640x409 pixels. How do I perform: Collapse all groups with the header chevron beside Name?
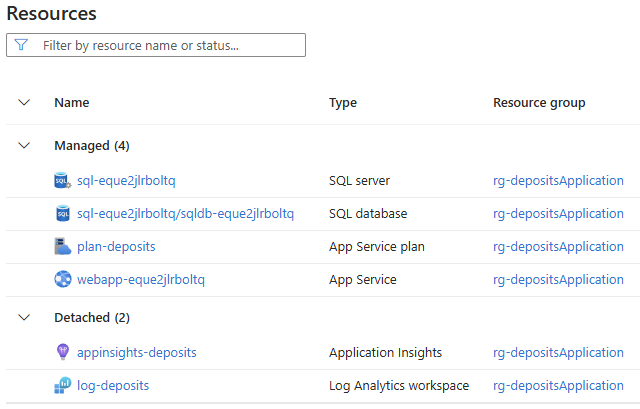24,102
